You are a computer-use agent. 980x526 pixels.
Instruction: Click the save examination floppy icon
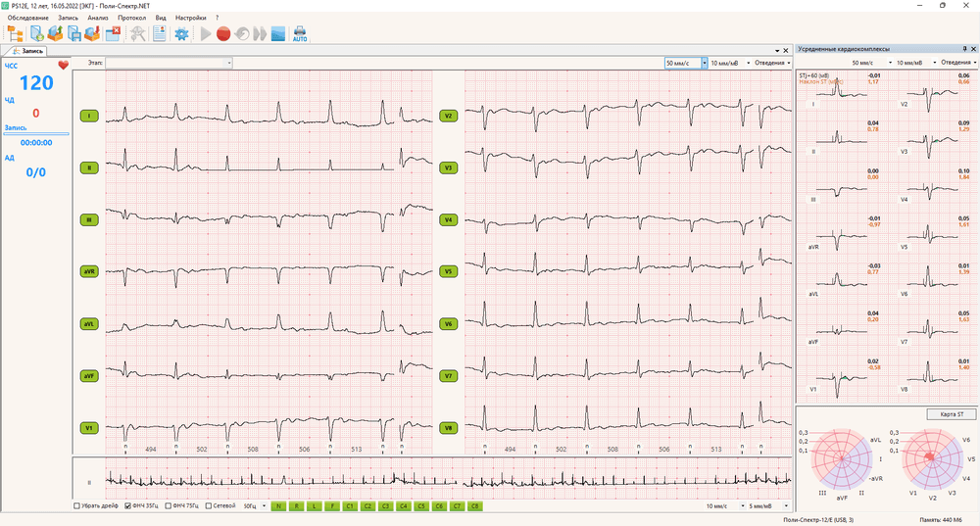[73, 33]
